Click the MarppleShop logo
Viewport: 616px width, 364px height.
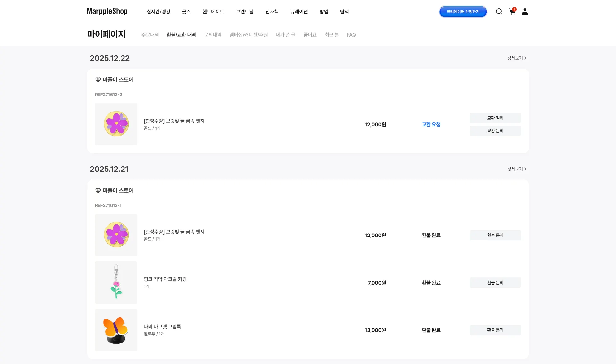point(107,12)
